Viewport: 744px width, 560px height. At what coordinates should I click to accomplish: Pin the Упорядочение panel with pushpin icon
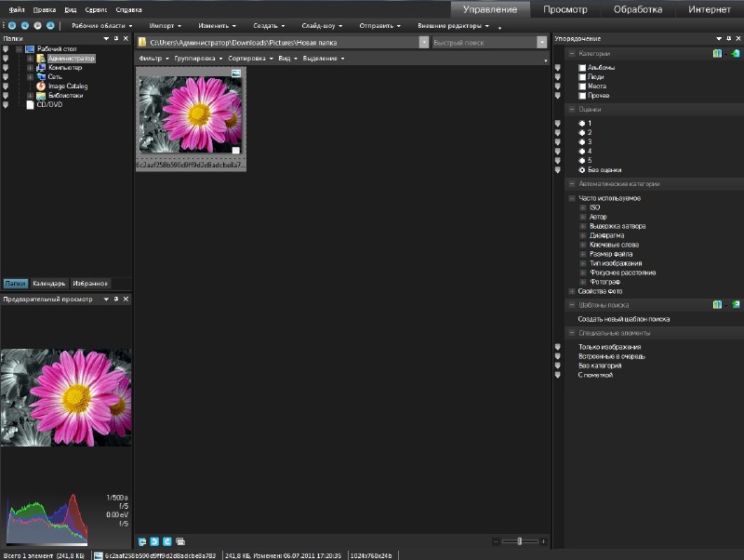pyautogui.click(x=727, y=38)
